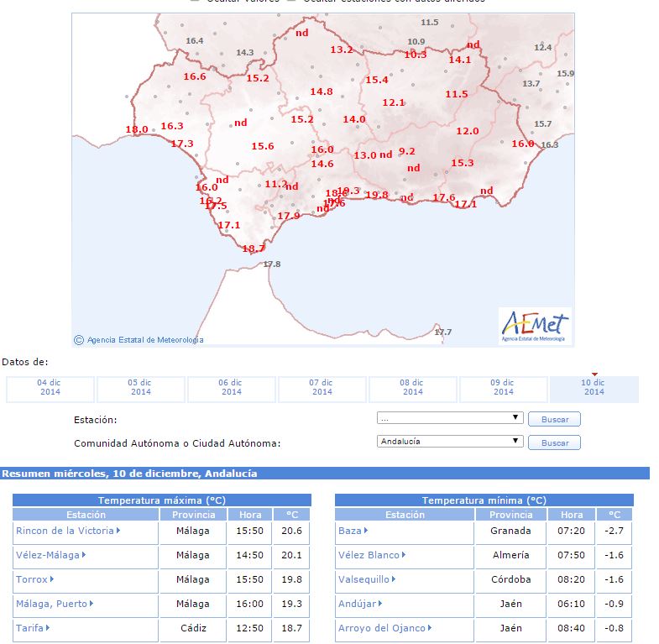Select the 10 dic 2014 date tab
Image resolution: width=659 pixels, height=644 pixels.
pyautogui.click(x=594, y=388)
